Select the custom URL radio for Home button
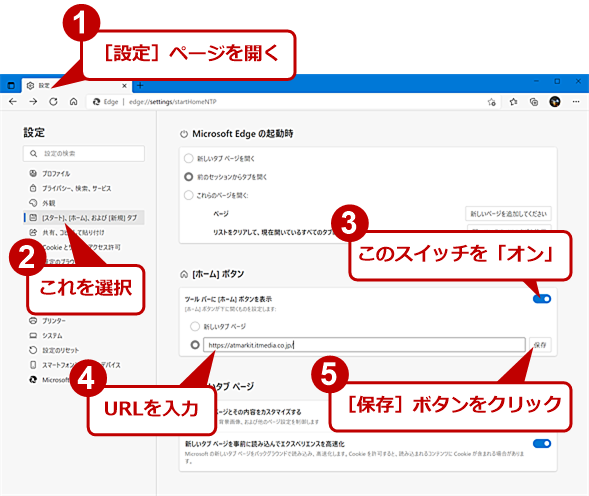 pyautogui.click(x=195, y=345)
